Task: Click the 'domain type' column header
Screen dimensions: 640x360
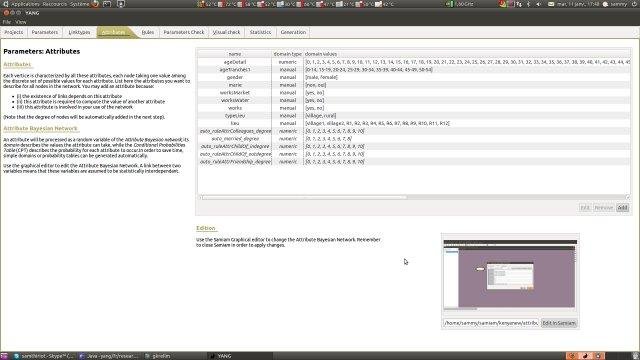Action: (x=288, y=54)
